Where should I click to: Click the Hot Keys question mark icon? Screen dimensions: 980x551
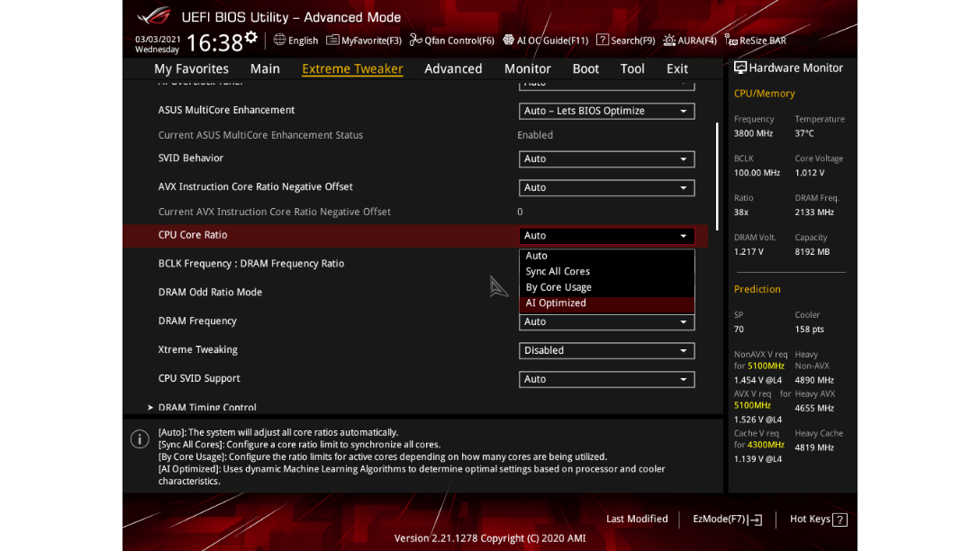point(839,519)
